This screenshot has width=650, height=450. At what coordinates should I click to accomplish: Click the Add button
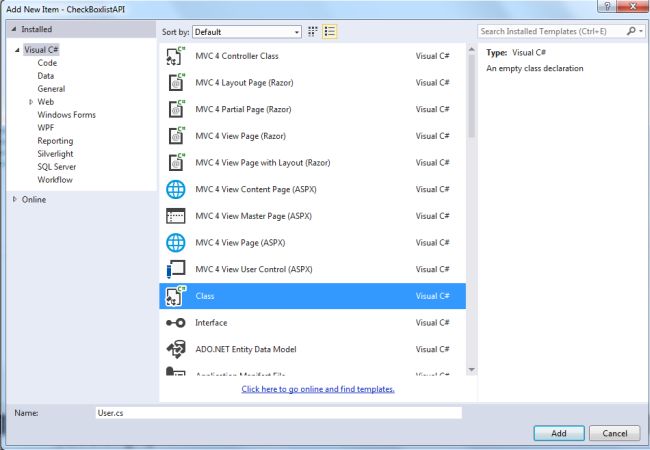click(x=559, y=433)
